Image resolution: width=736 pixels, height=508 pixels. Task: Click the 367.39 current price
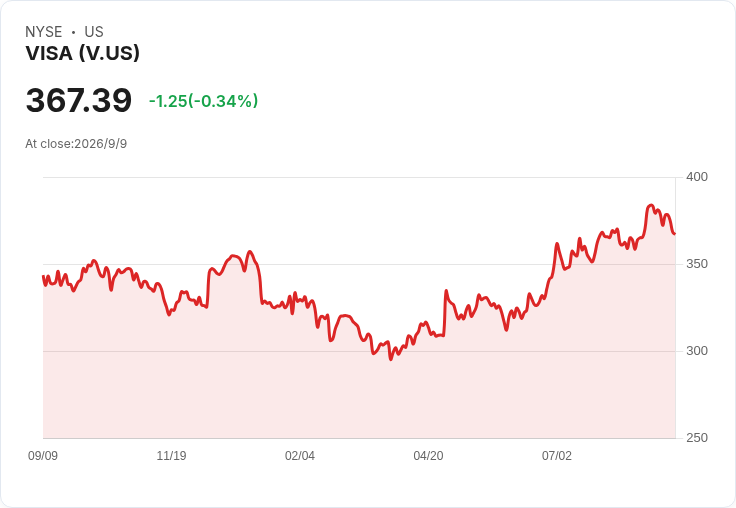coord(78,100)
